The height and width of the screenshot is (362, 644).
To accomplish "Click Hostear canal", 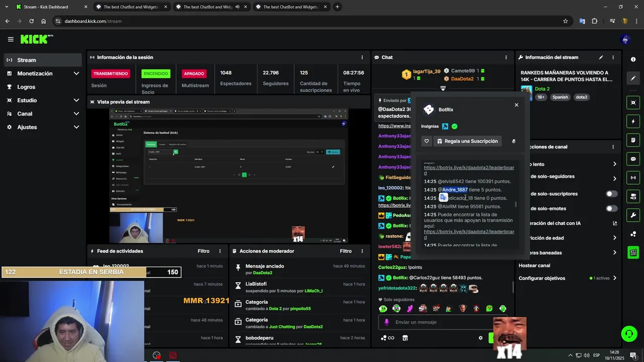I will click(x=534, y=265).
